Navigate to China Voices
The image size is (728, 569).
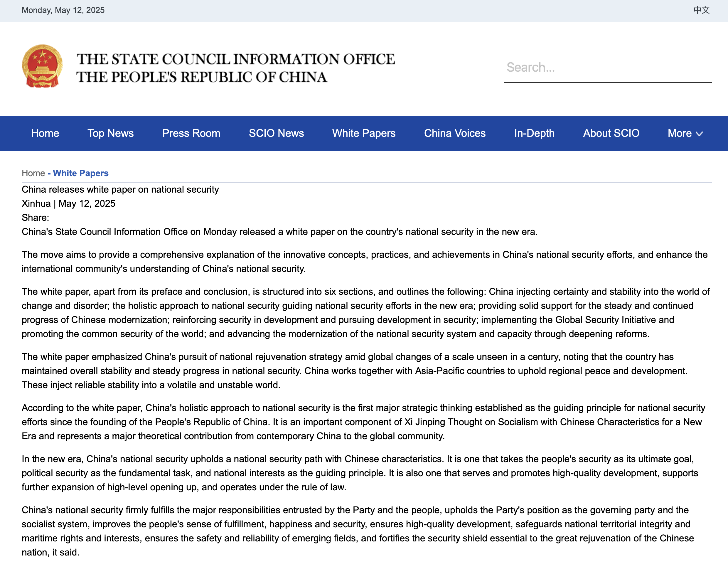tap(454, 133)
